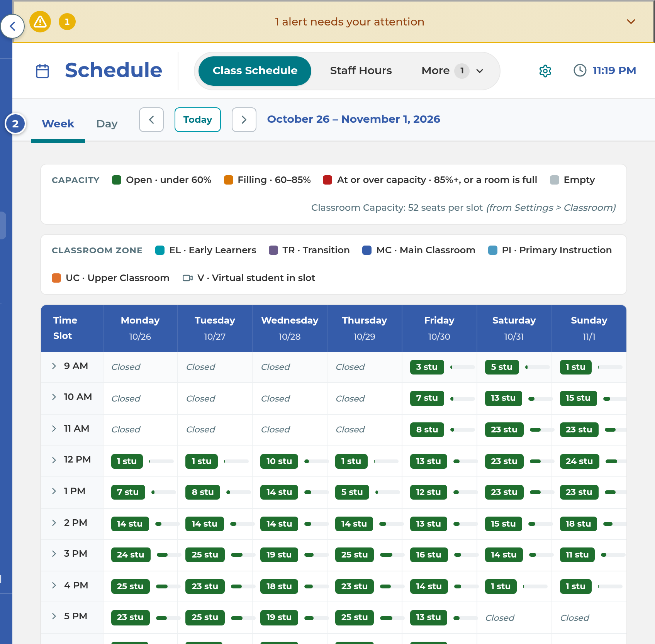Expand the 10 AM time slot row
Viewport: 655px width, 644px height.
coord(54,397)
